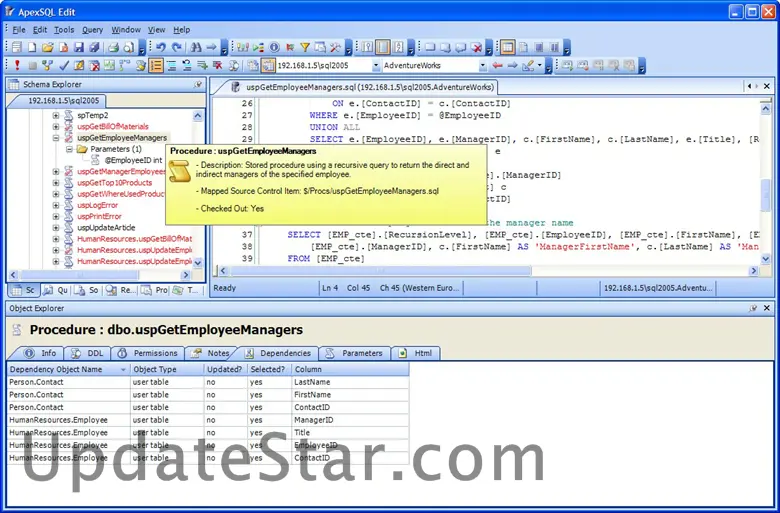
Task: Click the Undo arrow icon
Action: 160,48
